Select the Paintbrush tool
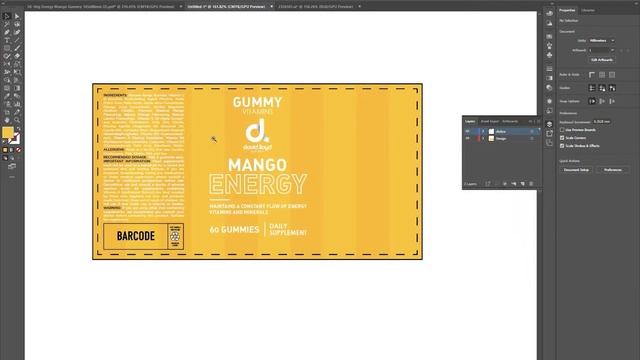The image size is (640, 360). coord(17,48)
